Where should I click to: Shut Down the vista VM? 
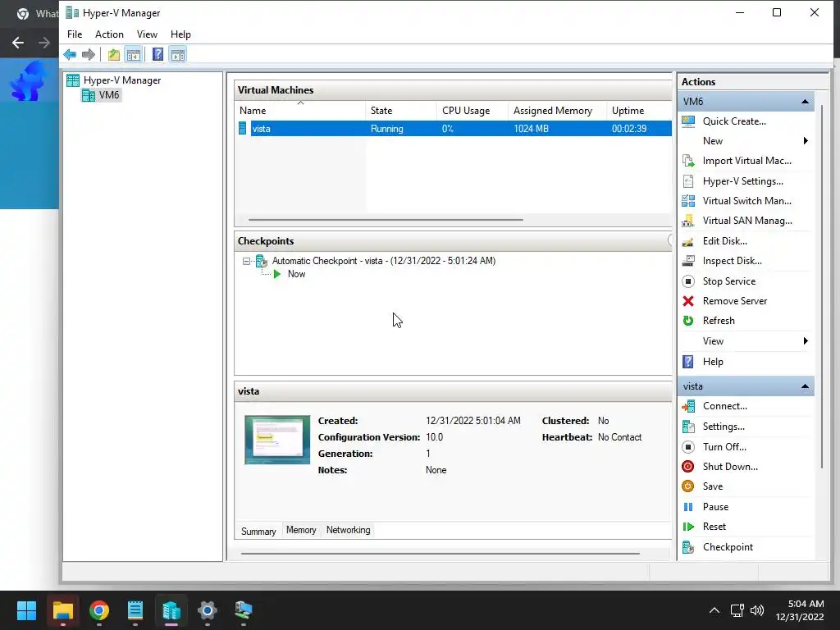tap(729, 467)
